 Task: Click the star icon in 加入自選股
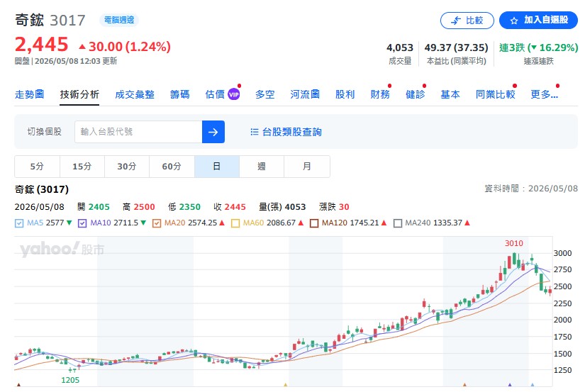click(x=514, y=21)
